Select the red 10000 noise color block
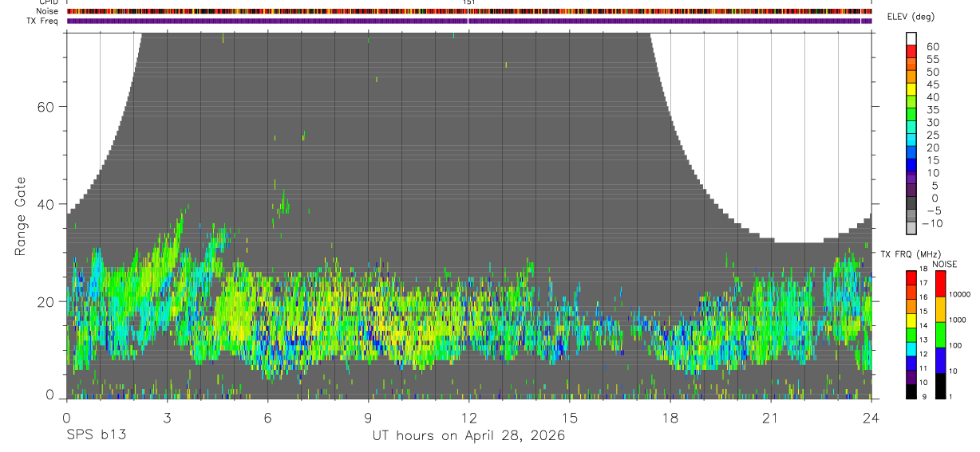Viewport: 980px width, 452px height. (939, 284)
